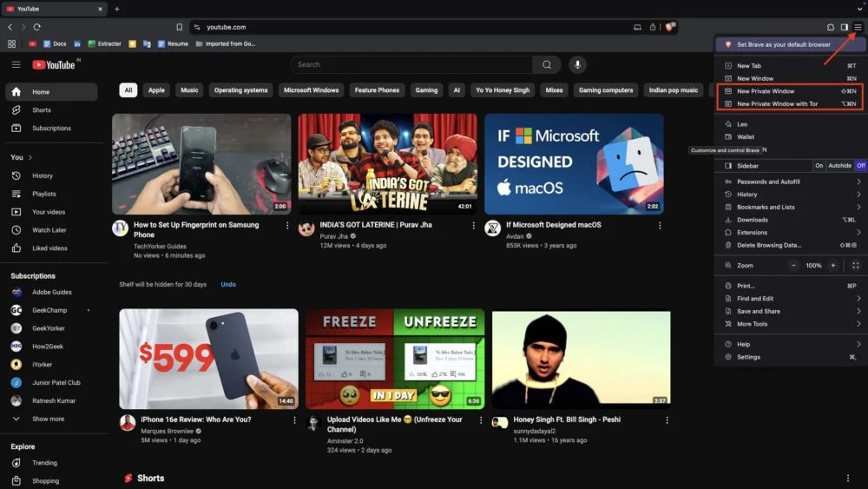Click the YouTube search magnifier button
868x489 pixels.
pos(547,64)
